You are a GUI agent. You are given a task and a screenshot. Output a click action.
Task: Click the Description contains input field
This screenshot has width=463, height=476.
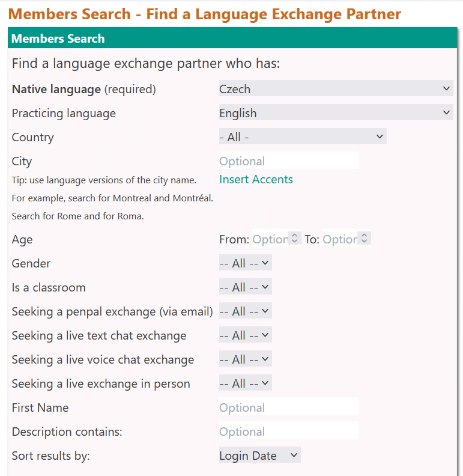(288, 432)
